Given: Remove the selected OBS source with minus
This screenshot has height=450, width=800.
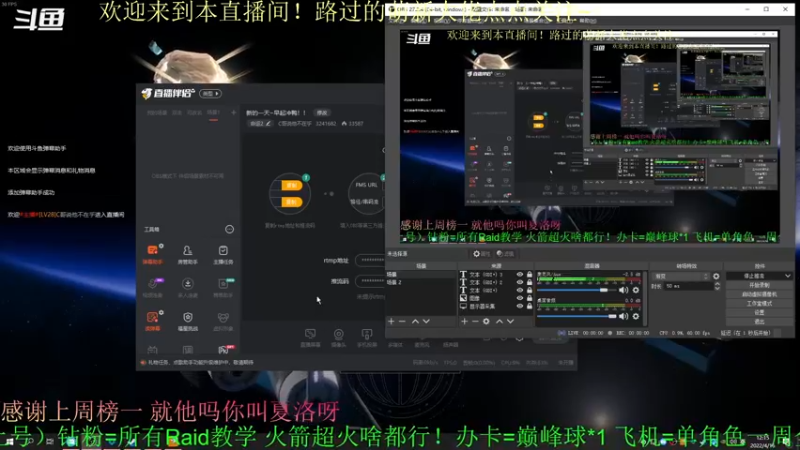Looking at the screenshot, I should [x=475, y=321].
